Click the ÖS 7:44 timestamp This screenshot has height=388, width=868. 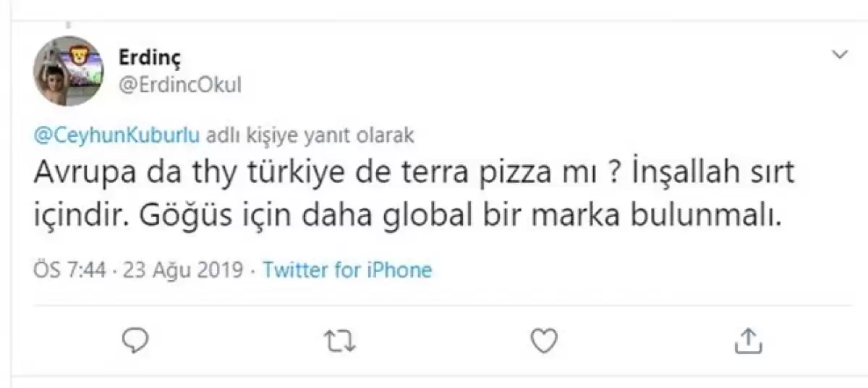coord(71,271)
